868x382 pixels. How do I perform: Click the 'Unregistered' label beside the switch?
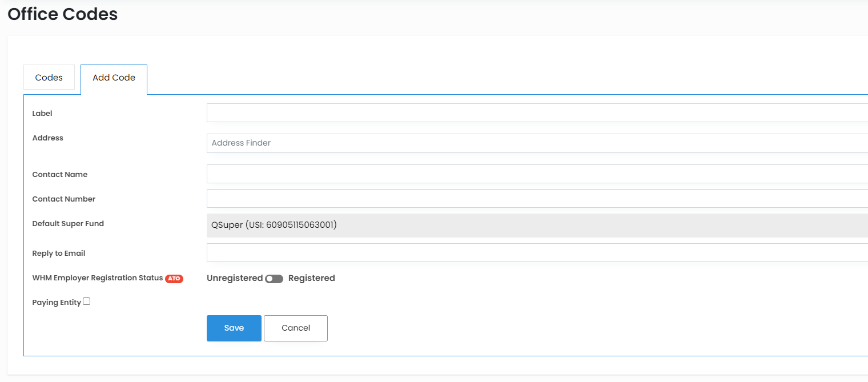(235, 278)
